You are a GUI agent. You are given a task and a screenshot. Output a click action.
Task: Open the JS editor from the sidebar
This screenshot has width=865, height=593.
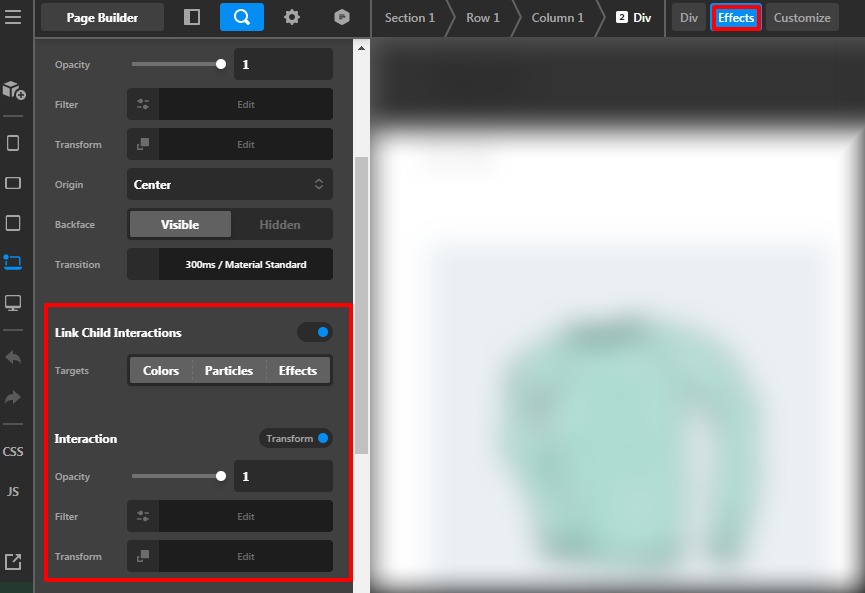point(14,491)
